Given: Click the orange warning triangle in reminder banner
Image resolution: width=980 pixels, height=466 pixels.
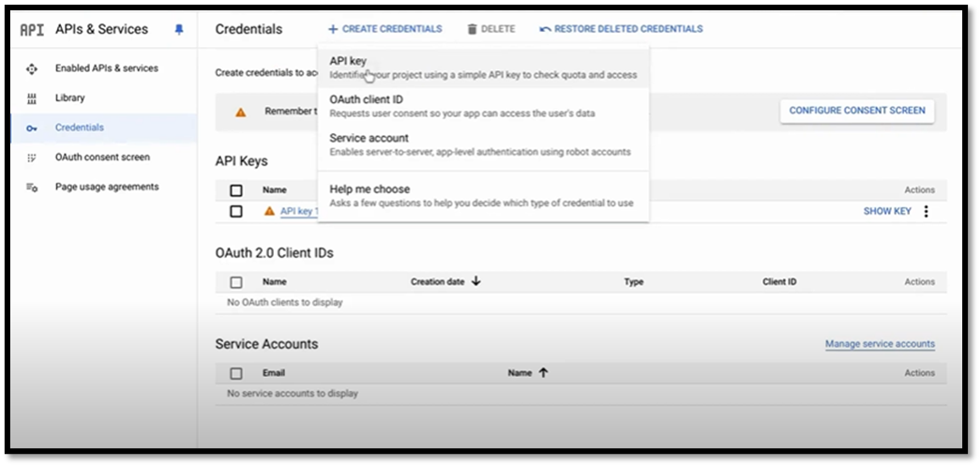Looking at the screenshot, I should (241, 113).
